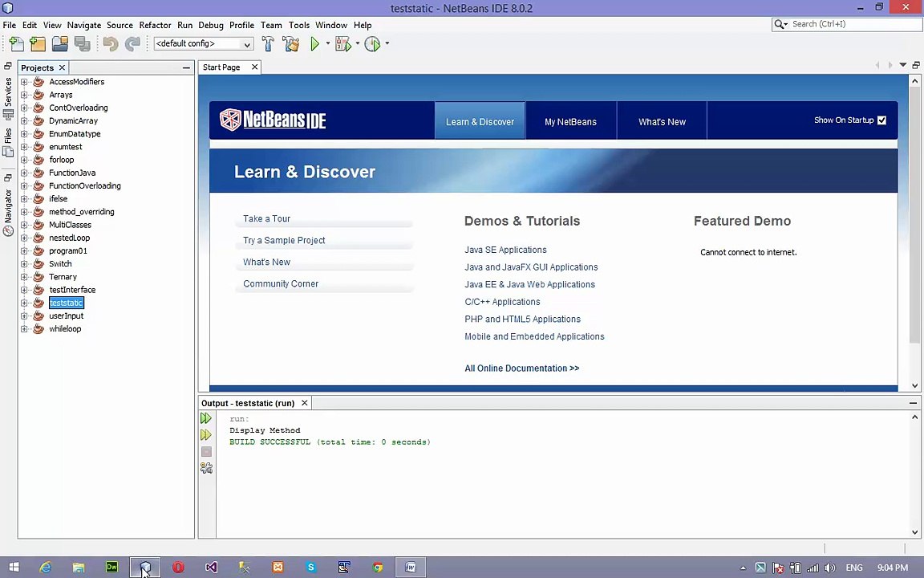Close the Projects panel tab

[62, 67]
